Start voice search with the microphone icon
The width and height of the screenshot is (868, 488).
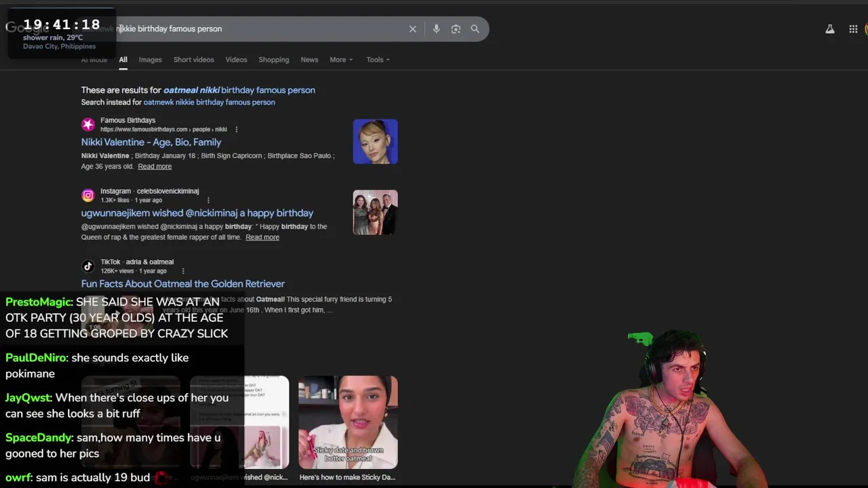tap(436, 29)
